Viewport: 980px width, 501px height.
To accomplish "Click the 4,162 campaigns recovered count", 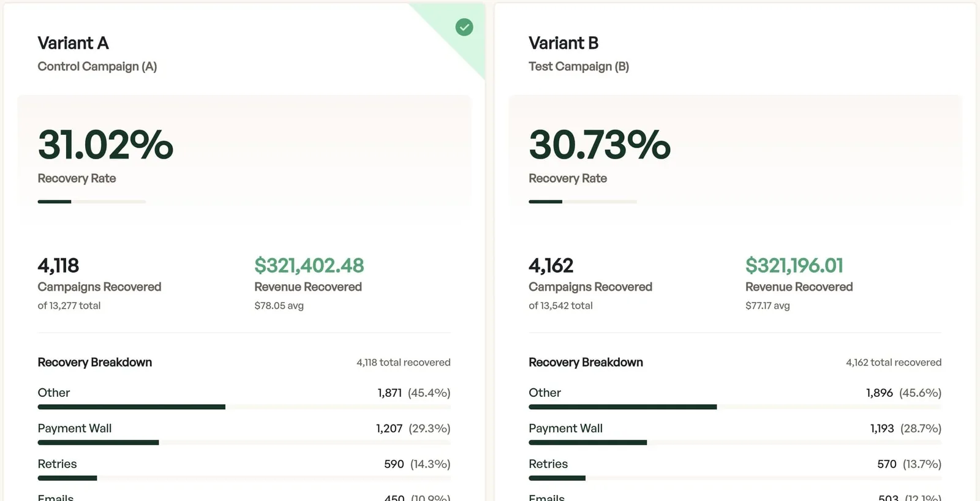I will point(551,265).
